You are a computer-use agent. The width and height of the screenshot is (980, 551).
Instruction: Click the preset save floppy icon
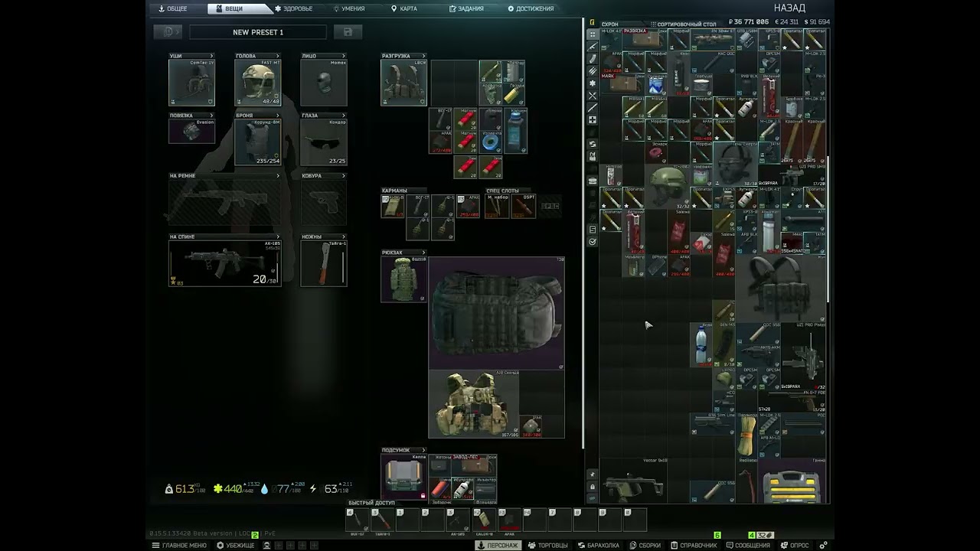point(348,32)
